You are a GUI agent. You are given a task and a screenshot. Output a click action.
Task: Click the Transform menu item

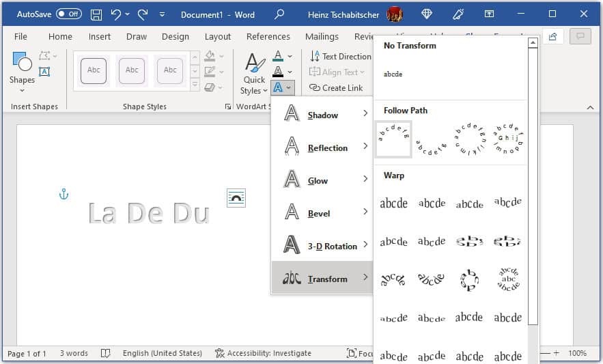click(x=322, y=278)
